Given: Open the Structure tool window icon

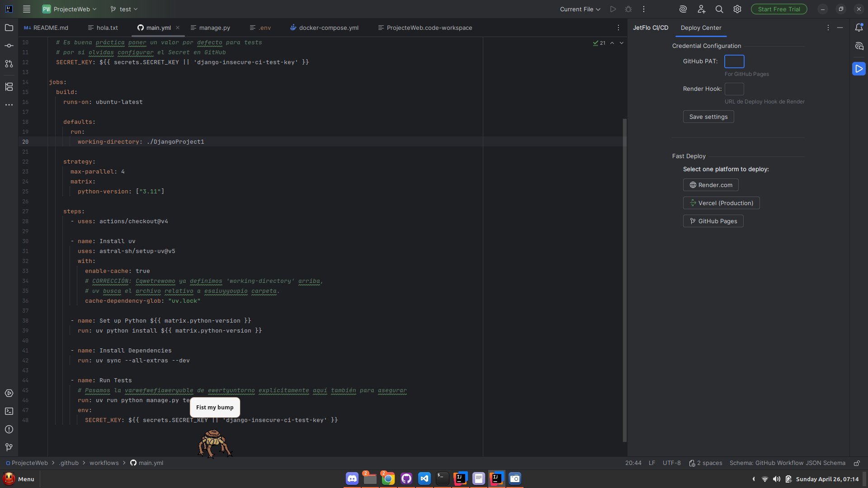Looking at the screenshot, I should click(x=9, y=87).
